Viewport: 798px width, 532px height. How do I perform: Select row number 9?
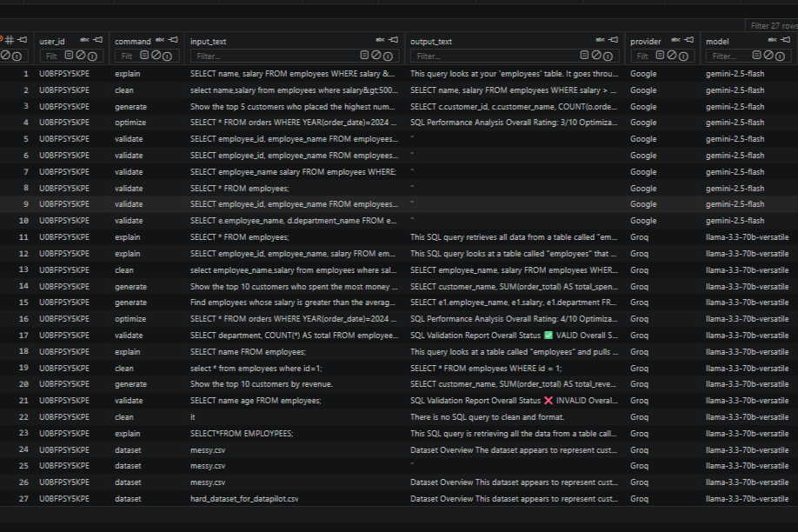[x=26, y=204]
